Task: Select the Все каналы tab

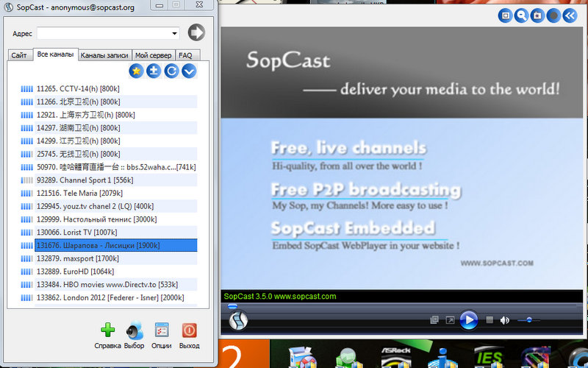Action: pos(56,54)
